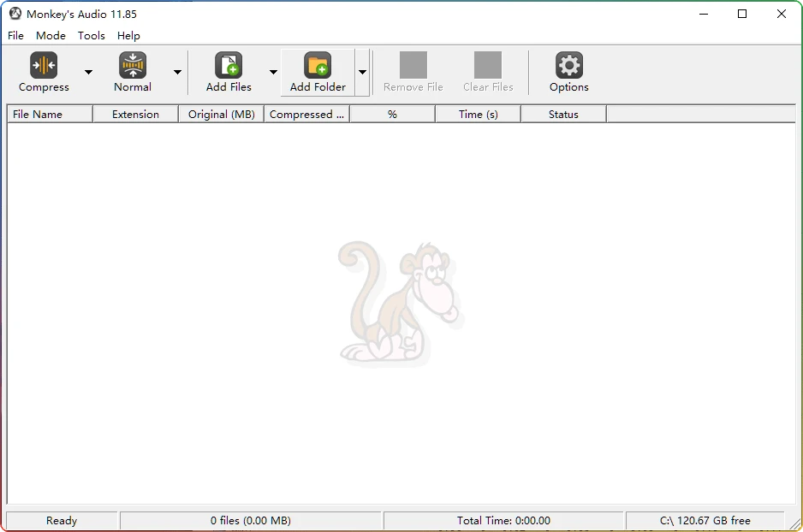Image resolution: width=803 pixels, height=532 pixels.
Task: Select the Compress tool icon
Action: click(x=44, y=65)
